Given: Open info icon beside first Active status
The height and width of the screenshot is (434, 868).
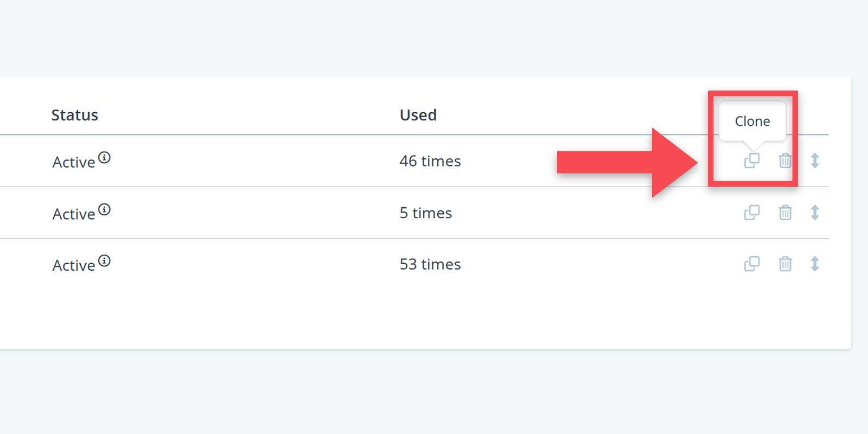Looking at the screenshot, I should 105,158.
